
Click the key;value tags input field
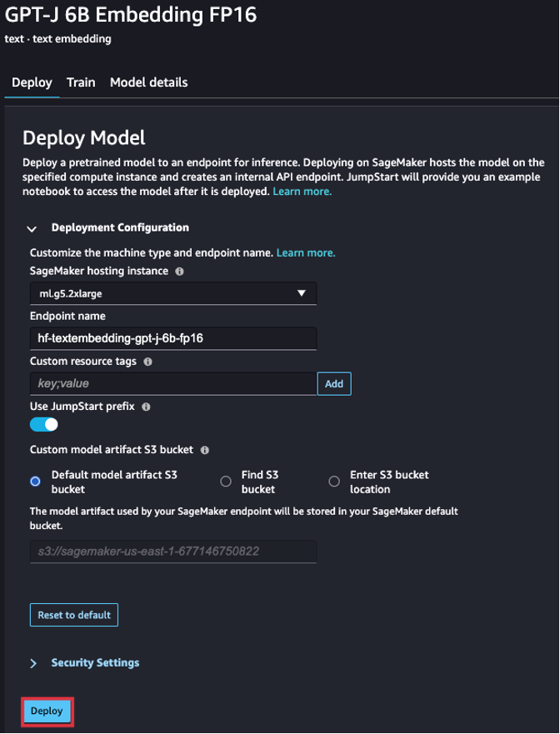click(173, 384)
